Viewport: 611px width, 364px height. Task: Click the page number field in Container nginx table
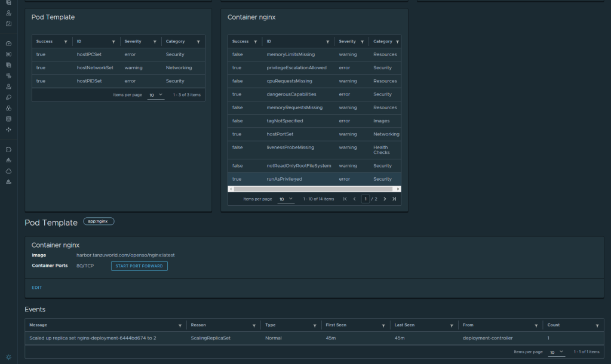[365, 199]
